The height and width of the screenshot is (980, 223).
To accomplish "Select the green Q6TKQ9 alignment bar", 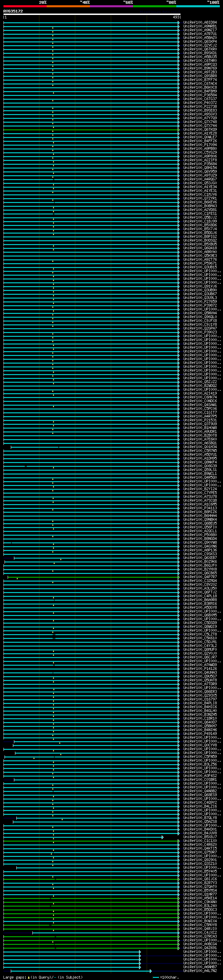I will pos(92,130).
